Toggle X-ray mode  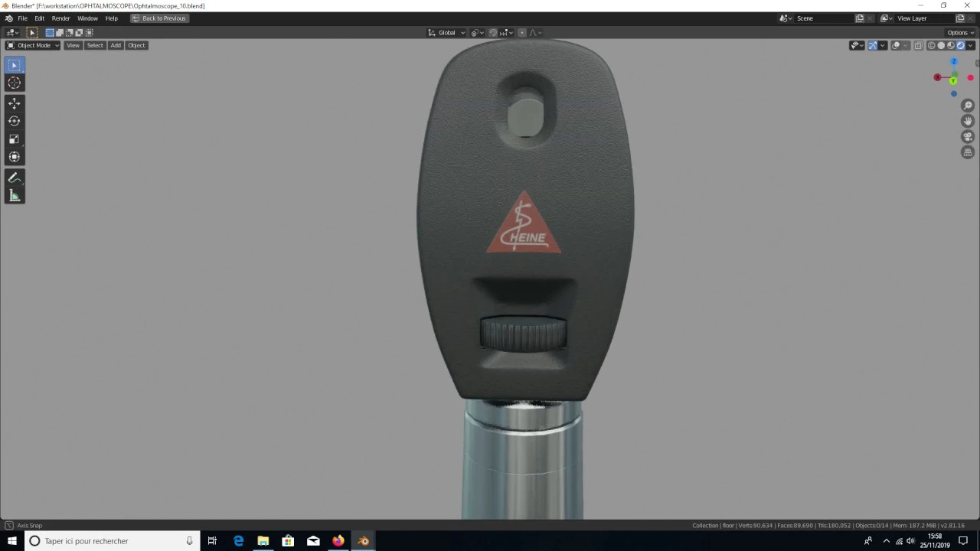click(918, 45)
